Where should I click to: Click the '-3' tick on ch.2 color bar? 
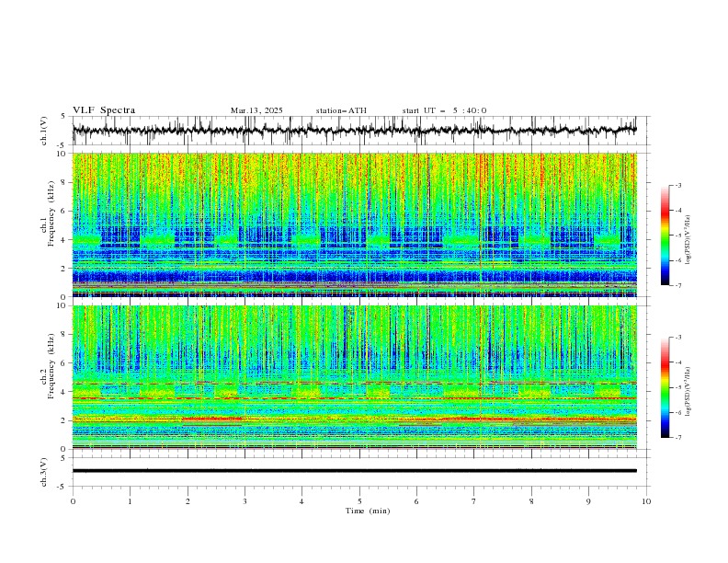pos(677,338)
